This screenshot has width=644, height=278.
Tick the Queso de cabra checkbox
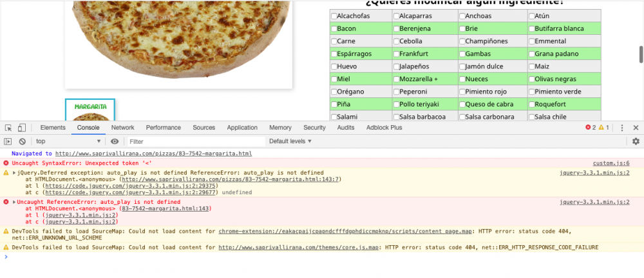pos(462,104)
